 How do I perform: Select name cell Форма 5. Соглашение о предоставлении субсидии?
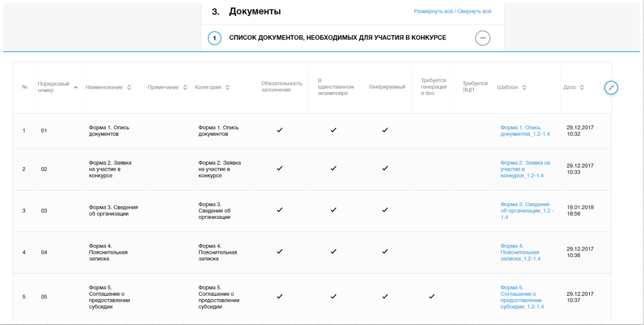click(x=109, y=297)
